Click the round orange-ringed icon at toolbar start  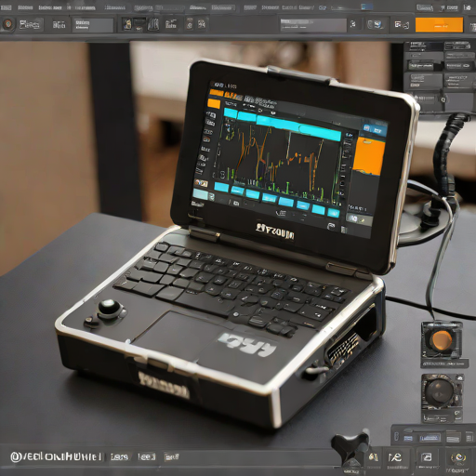tap(8, 24)
